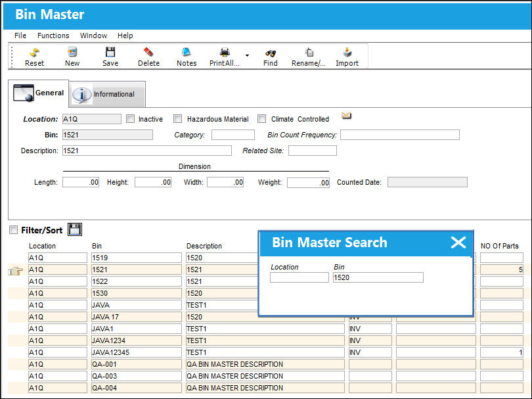Select bin 1522 cell in grid
532x399 pixels.
click(x=137, y=281)
